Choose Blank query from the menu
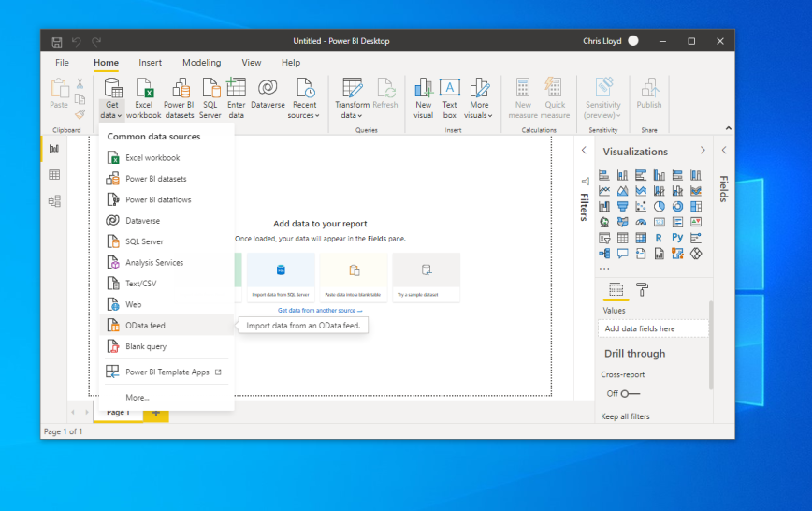This screenshot has height=511, width=812. point(167,346)
